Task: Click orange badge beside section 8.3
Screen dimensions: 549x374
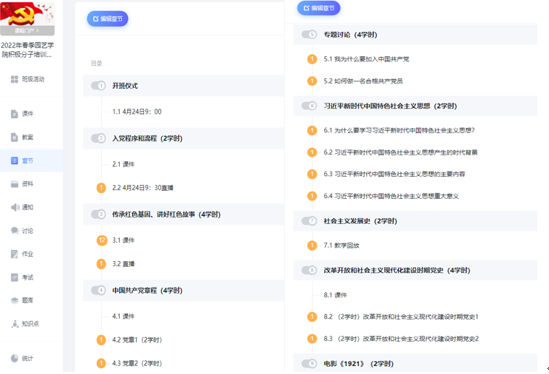Action: [312, 339]
